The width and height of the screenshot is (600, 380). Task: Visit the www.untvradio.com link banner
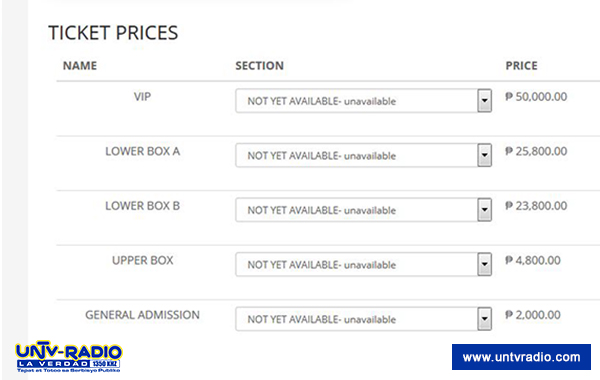click(x=521, y=357)
